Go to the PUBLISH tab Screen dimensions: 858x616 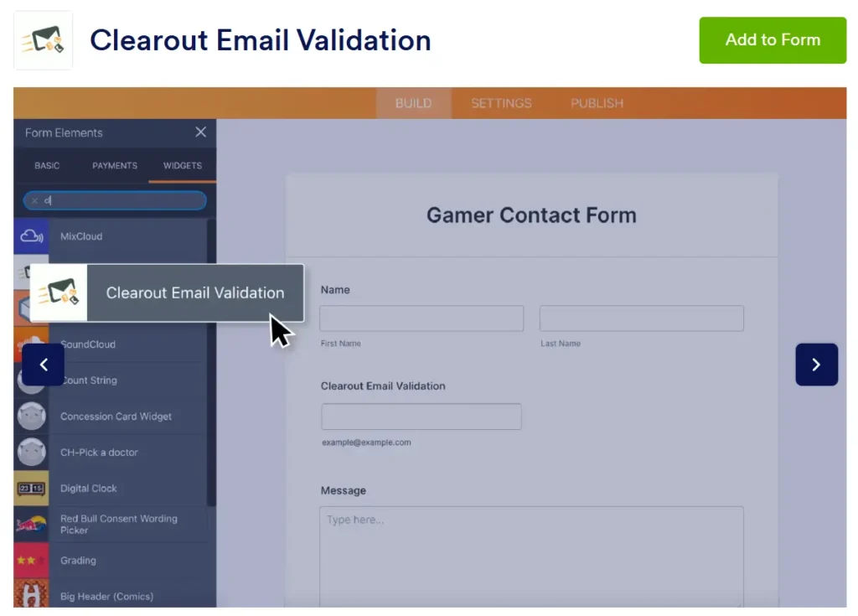click(597, 103)
